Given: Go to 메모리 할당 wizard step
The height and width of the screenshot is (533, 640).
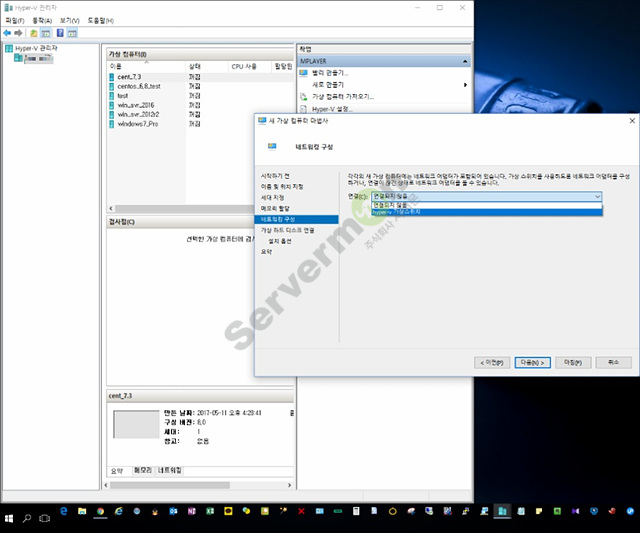Looking at the screenshot, I should 275,209.
